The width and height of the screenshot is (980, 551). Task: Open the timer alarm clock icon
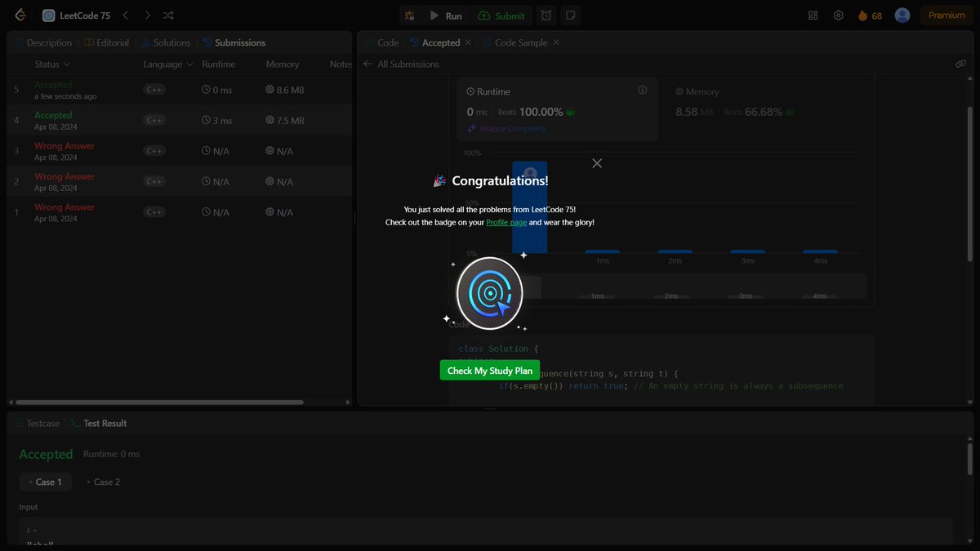(546, 16)
